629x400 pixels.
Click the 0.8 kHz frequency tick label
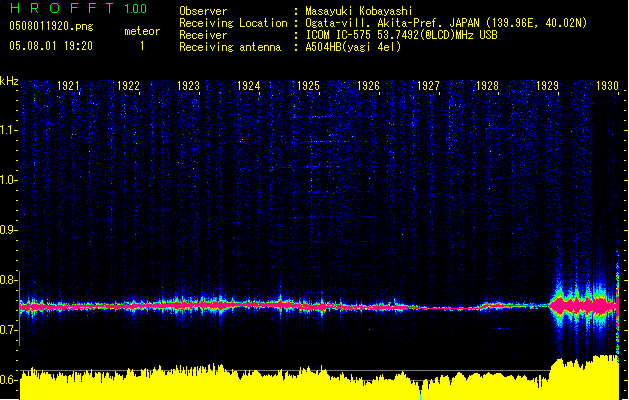[8, 280]
